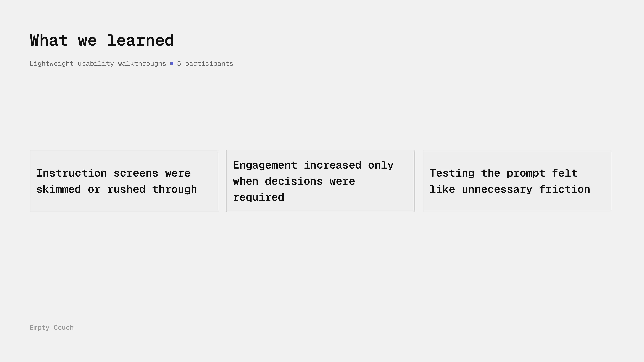This screenshot has height=362, width=644.
Task: Click the word "unnecessary" in the third card
Action: coord(497,189)
